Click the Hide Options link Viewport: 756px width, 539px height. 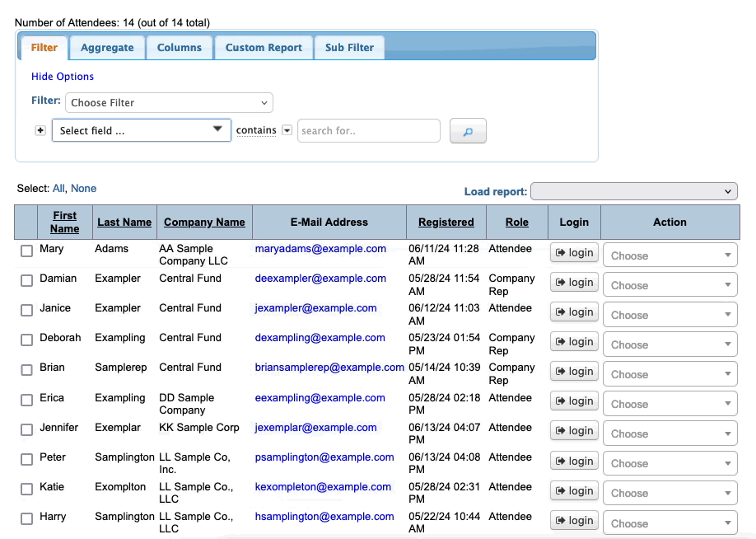63,77
